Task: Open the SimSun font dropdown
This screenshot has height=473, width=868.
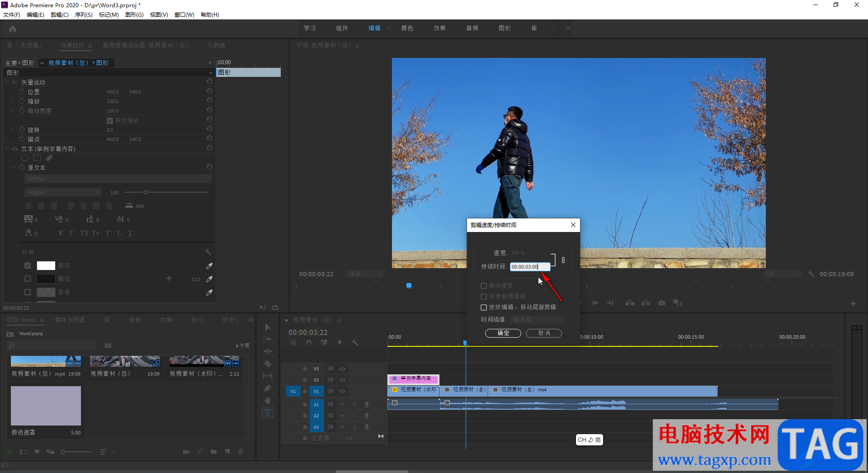Action: [x=118, y=179]
